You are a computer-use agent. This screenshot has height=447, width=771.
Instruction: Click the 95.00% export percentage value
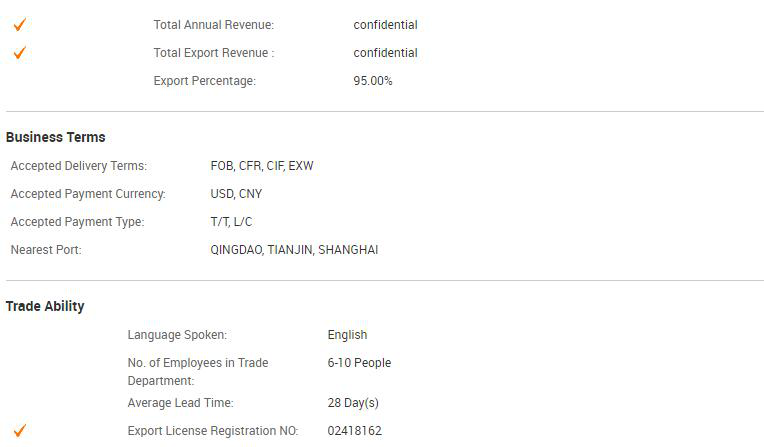coord(373,81)
